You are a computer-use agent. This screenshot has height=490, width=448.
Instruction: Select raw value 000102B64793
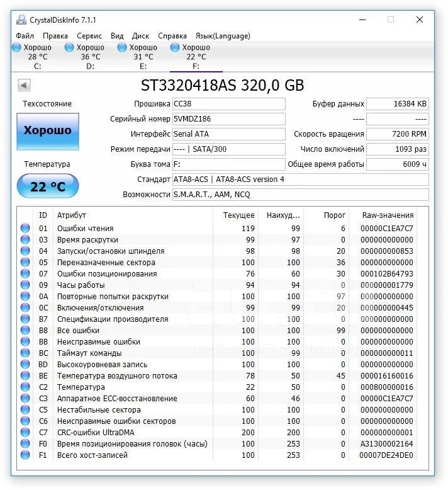pos(387,274)
